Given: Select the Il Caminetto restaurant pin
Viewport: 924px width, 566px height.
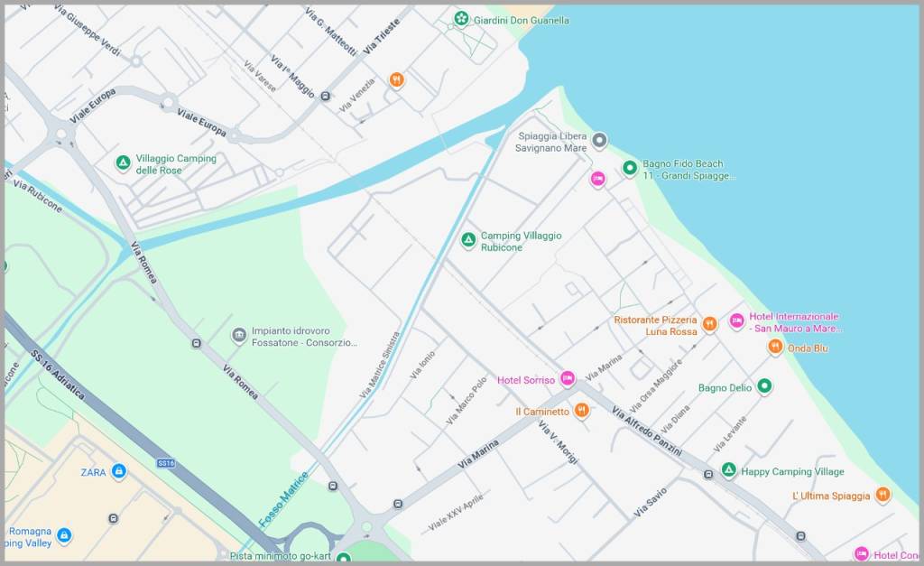Looking at the screenshot, I should pos(582,411).
